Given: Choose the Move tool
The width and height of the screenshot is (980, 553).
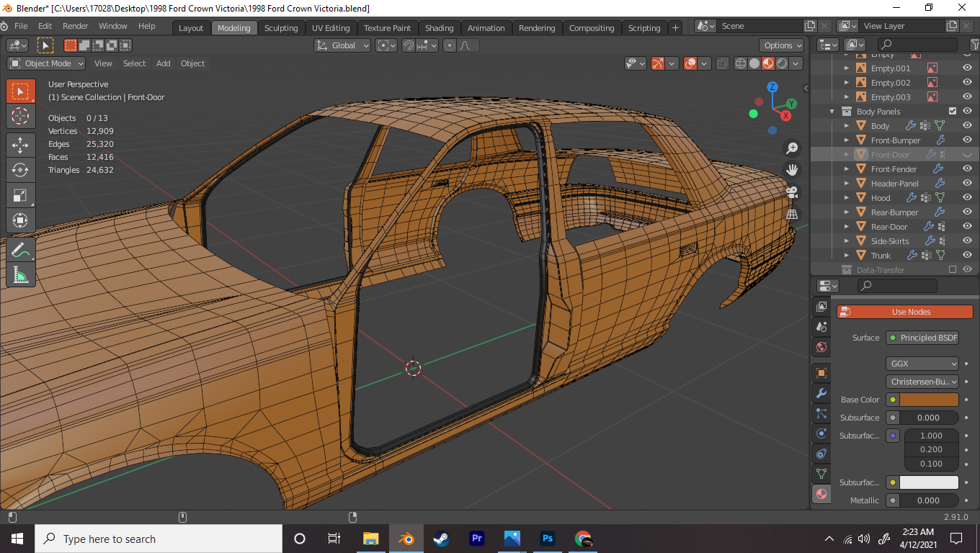Looking at the screenshot, I should coord(20,145).
